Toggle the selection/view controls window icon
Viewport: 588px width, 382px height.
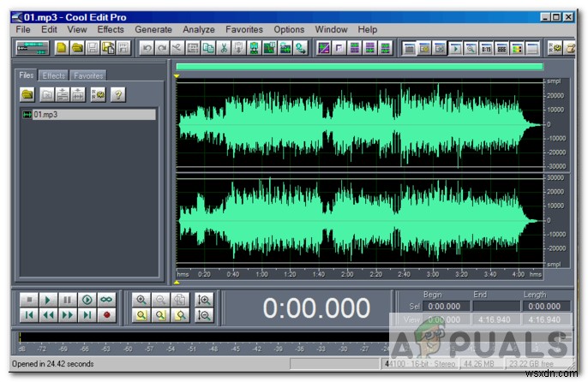501,48
